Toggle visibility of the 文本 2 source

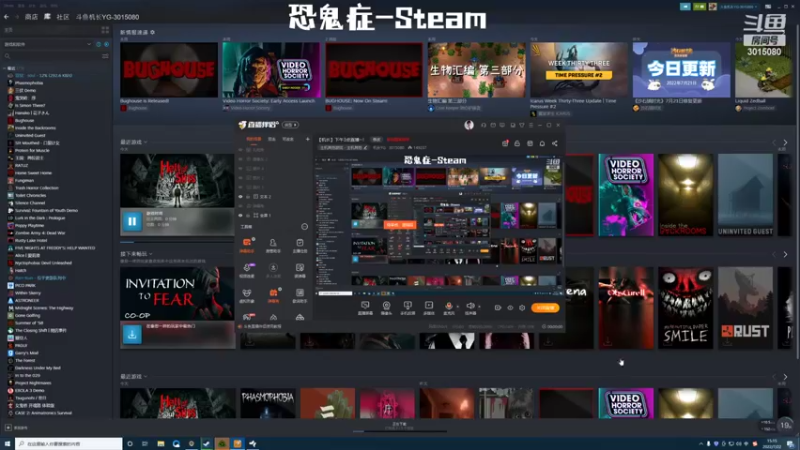click(x=240, y=196)
